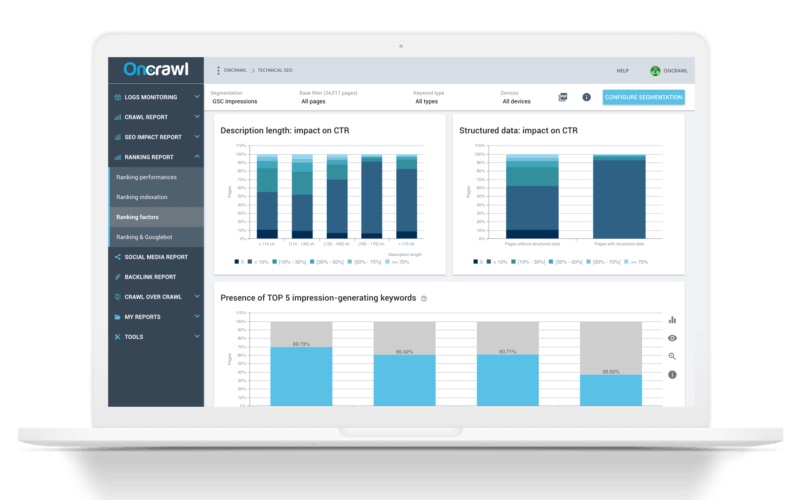Viewport: 800px width, 500px height.
Task: Open the three-dot menu beside the breadcrumb
Action: click(x=218, y=70)
